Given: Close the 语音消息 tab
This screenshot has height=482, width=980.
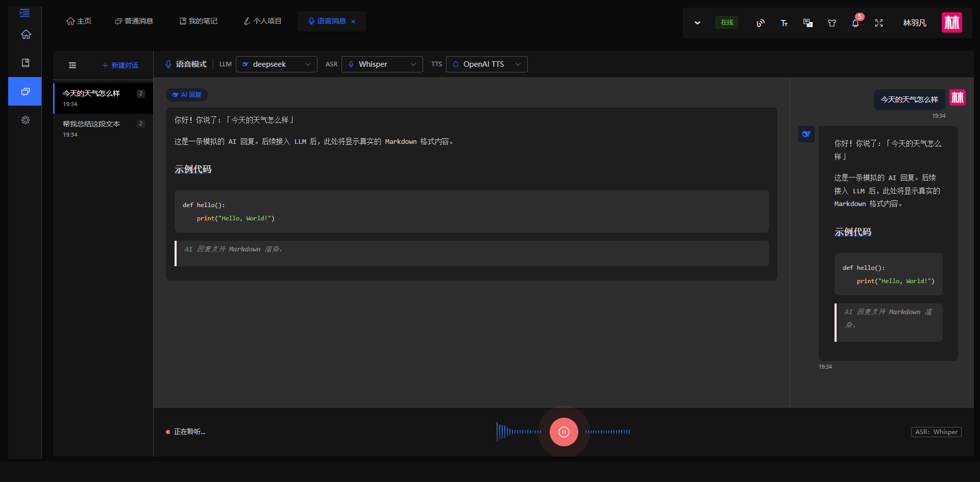Looking at the screenshot, I should (353, 21).
